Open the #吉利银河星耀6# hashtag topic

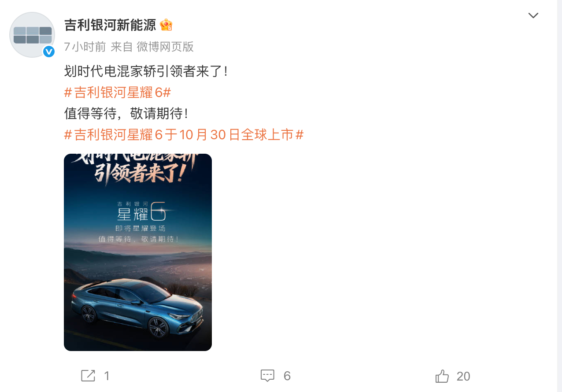[x=118, y=92]
